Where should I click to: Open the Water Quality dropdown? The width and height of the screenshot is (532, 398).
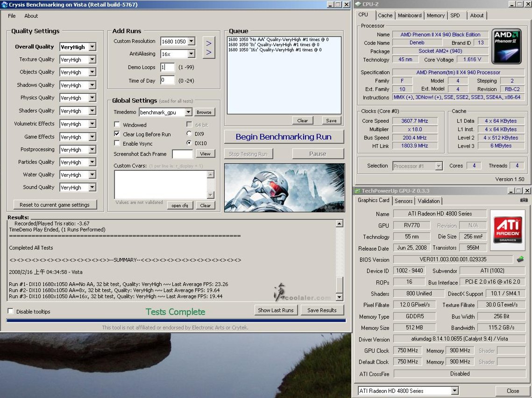(x=92, y=175)
